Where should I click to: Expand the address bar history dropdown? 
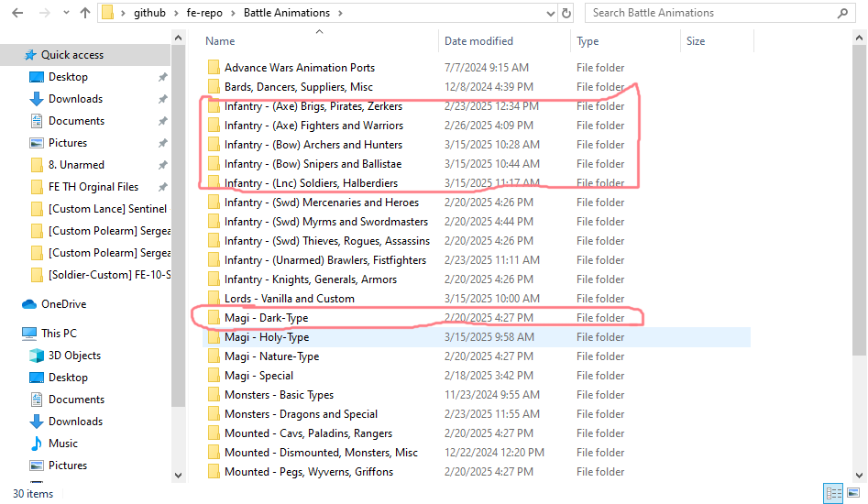coord(548,13)
